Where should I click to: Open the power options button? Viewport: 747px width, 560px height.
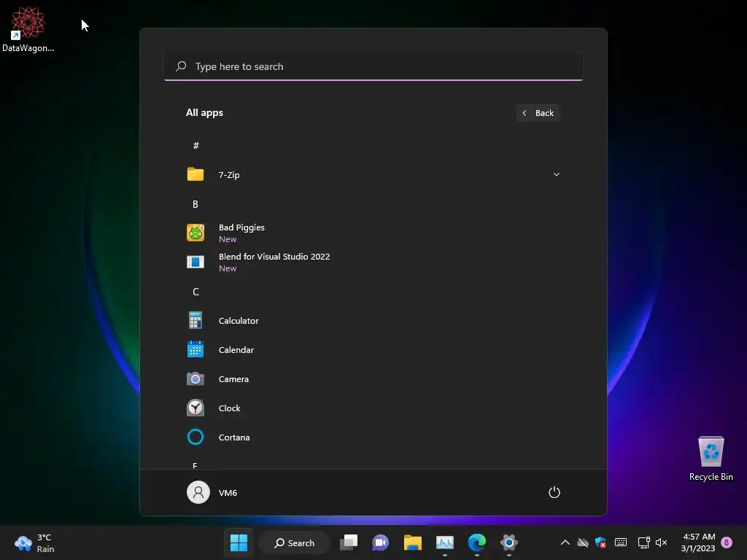point(554,492)
